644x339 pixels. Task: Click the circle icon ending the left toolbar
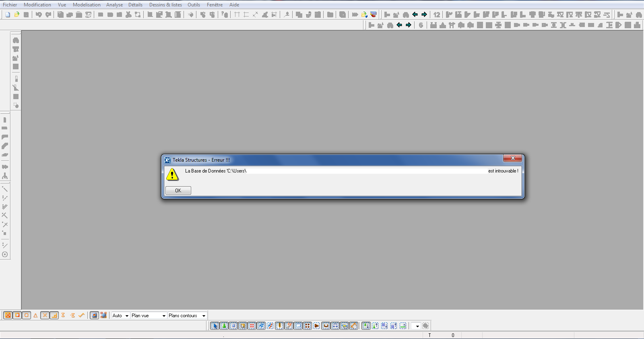[x=5, y=254]
